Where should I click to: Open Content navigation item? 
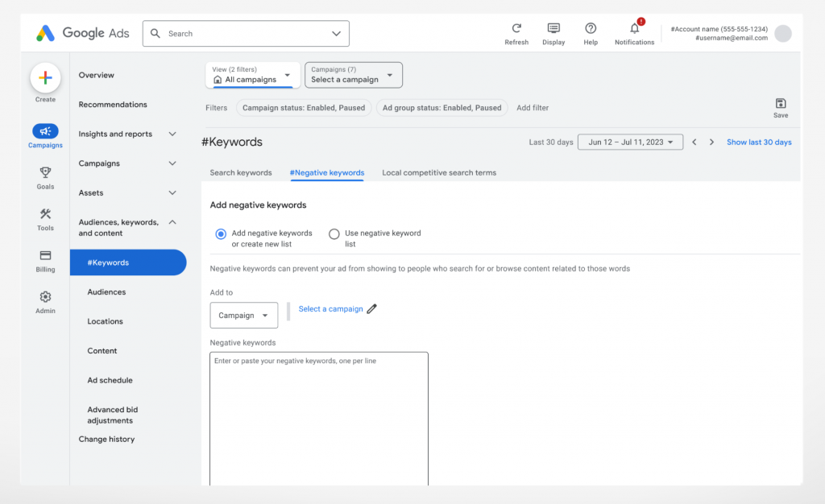tap(102, 350)
